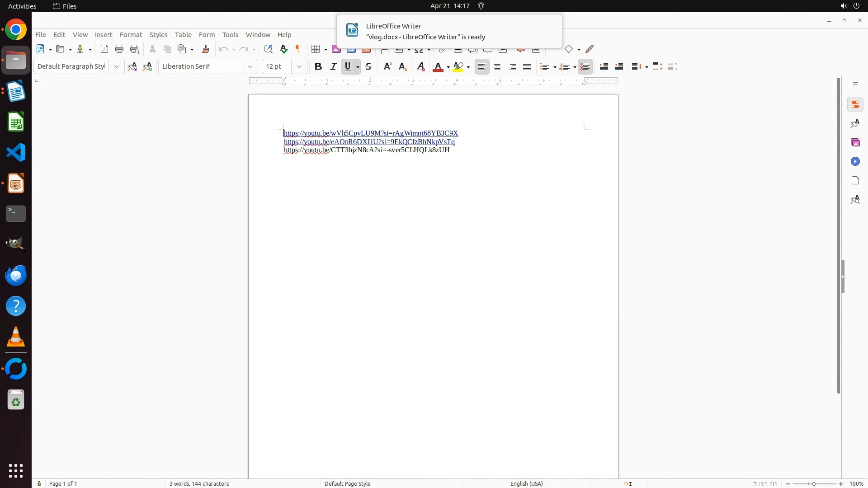Open the sidebar Navigator compass icon
868x488 pixels.
coord(855,162)
